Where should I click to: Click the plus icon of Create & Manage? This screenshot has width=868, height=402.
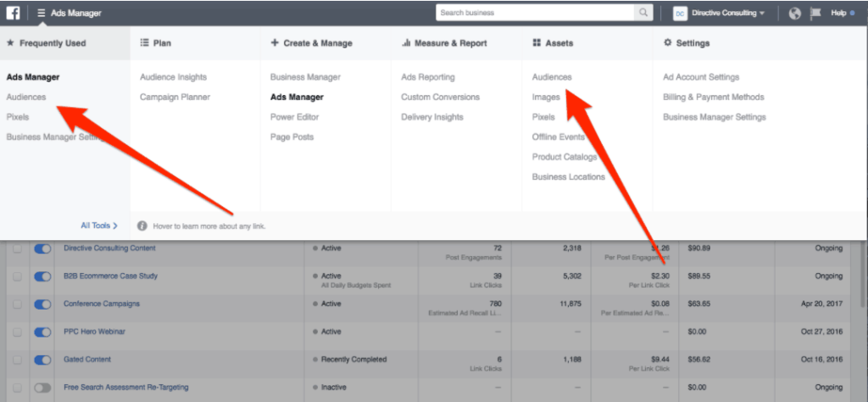[x=275, y=42]
